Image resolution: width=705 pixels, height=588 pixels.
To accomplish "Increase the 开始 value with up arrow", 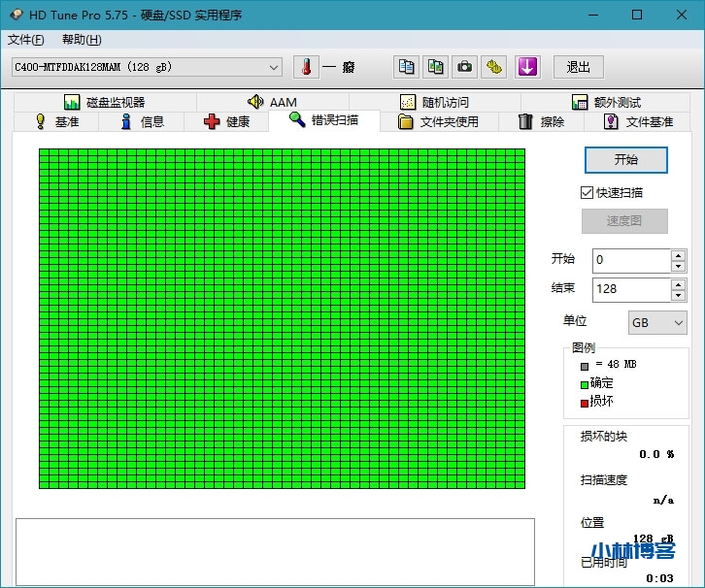I will 678,255.
